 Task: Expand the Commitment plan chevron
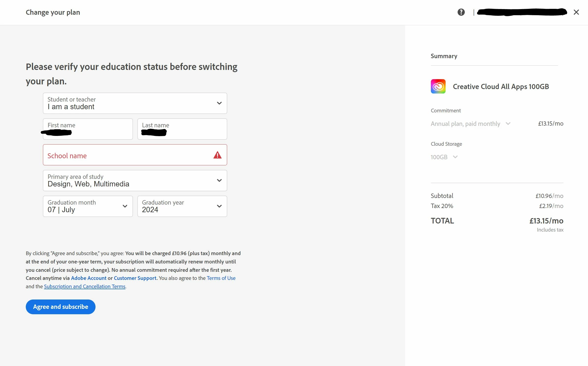pos(508,124)
